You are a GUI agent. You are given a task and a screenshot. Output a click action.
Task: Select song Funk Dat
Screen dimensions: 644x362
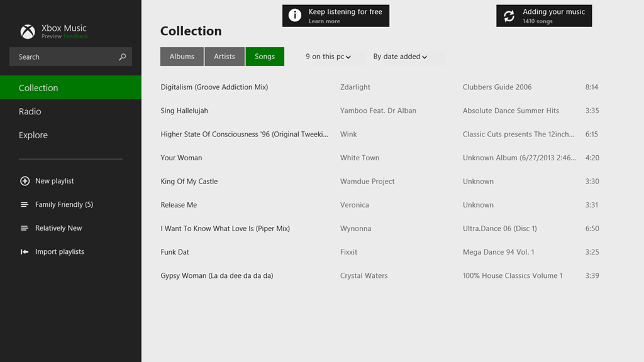click(175, 252)
